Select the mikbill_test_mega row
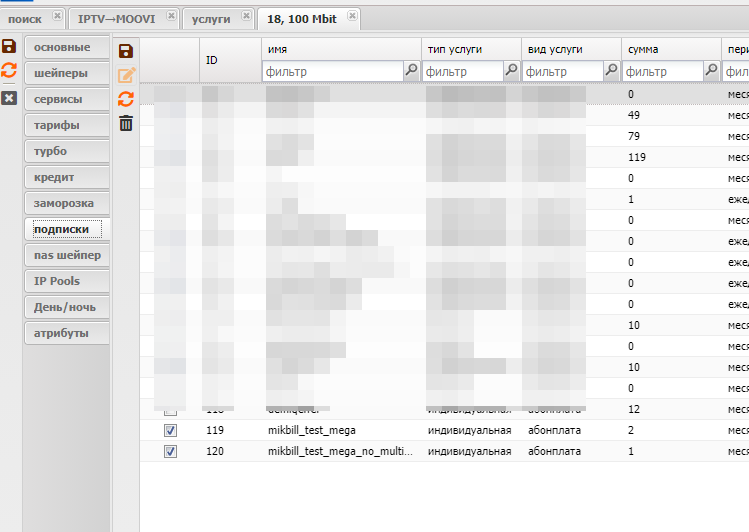The image size is (749, 532). pos(312,431)
